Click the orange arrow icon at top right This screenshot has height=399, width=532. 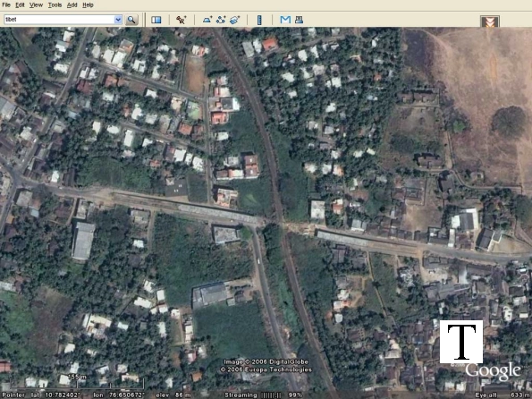[x=490, y=21]
